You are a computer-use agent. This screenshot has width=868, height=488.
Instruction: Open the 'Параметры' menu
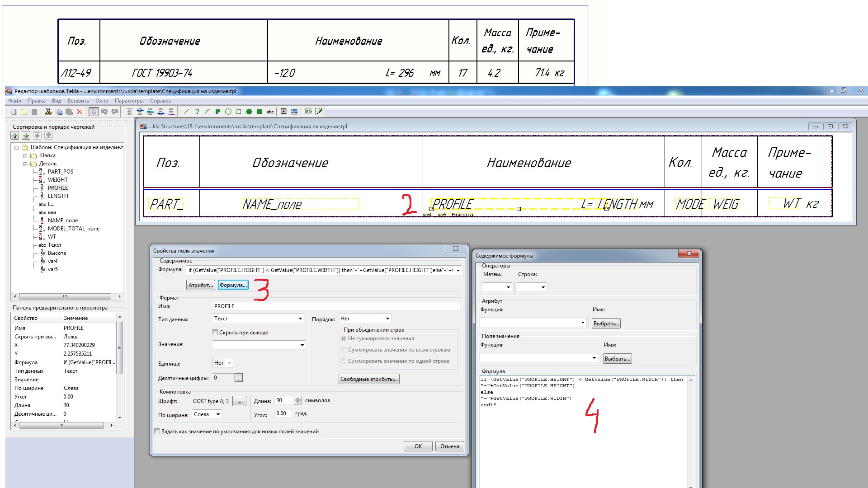129,101
